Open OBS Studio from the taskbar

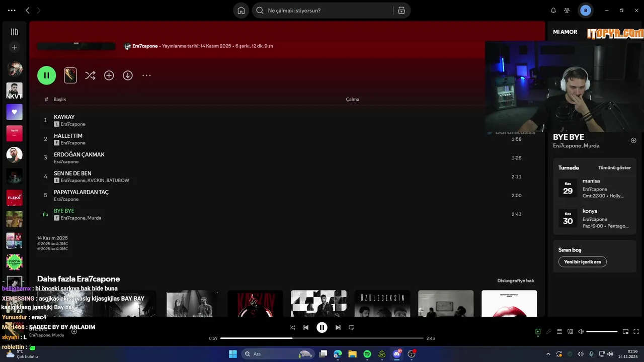412,354
